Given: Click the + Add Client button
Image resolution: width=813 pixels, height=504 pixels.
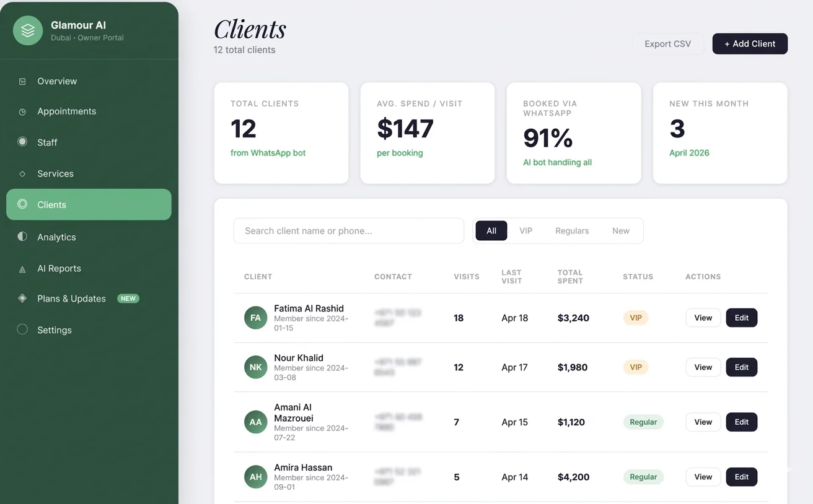Looking at the screenshot, I should 750,43.
